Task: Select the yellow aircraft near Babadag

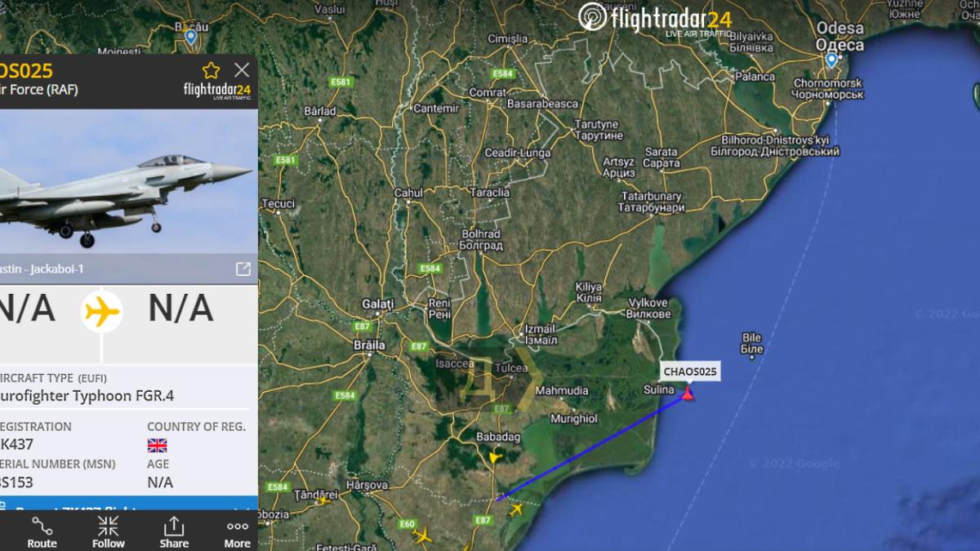Action: pos(494,458)
